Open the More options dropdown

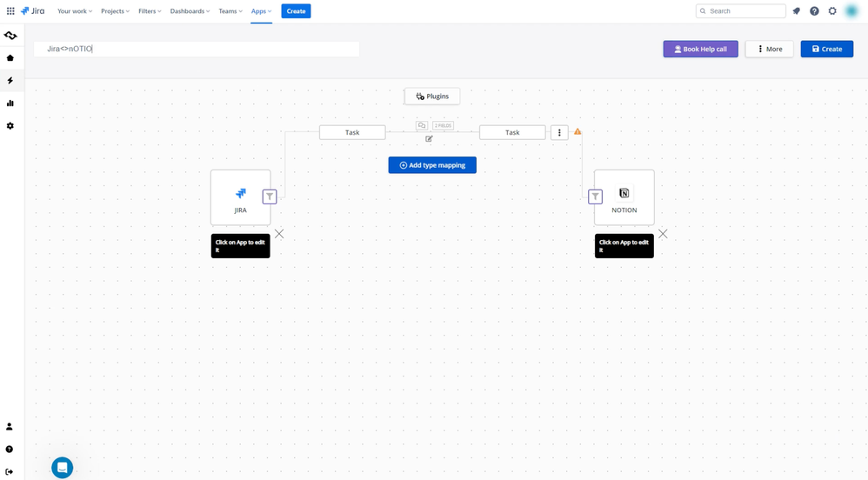coord(770,50)
